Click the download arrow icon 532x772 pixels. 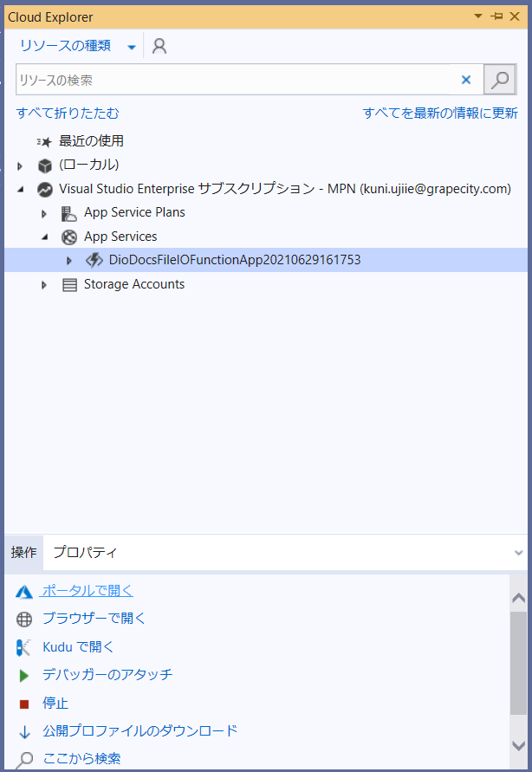pos(24,732)
